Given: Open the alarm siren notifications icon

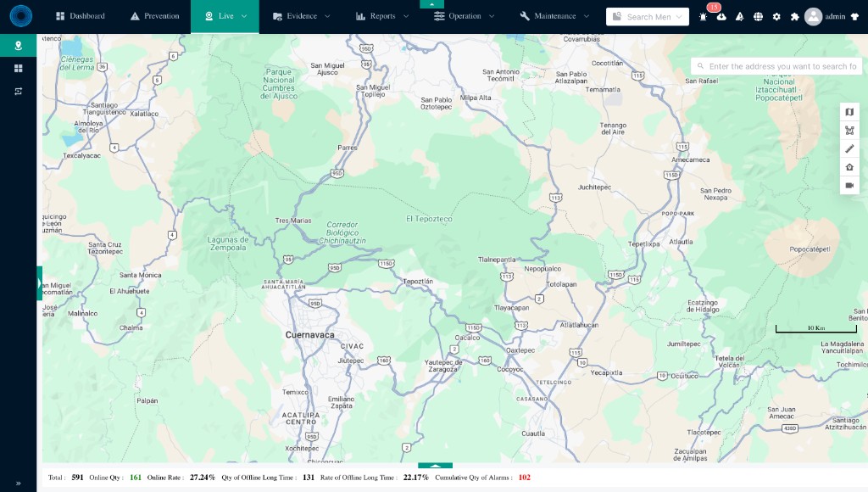Looking at the screenshot, I should pyautogui.click(x=703, y=17).
